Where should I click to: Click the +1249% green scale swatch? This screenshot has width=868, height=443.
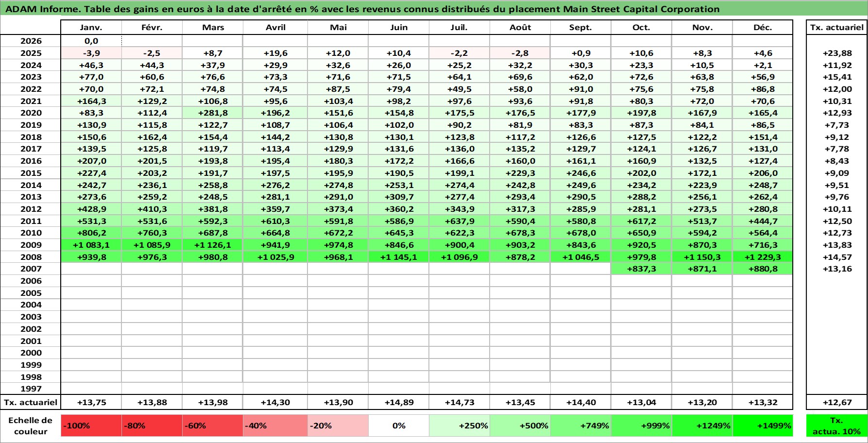[702, 426]
